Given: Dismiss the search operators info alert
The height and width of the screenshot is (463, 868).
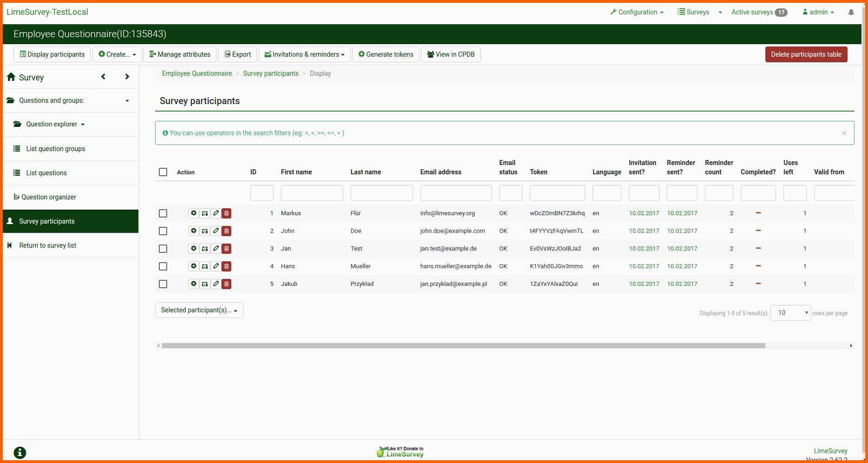Looking at the screenshot, I should [844, 133].
